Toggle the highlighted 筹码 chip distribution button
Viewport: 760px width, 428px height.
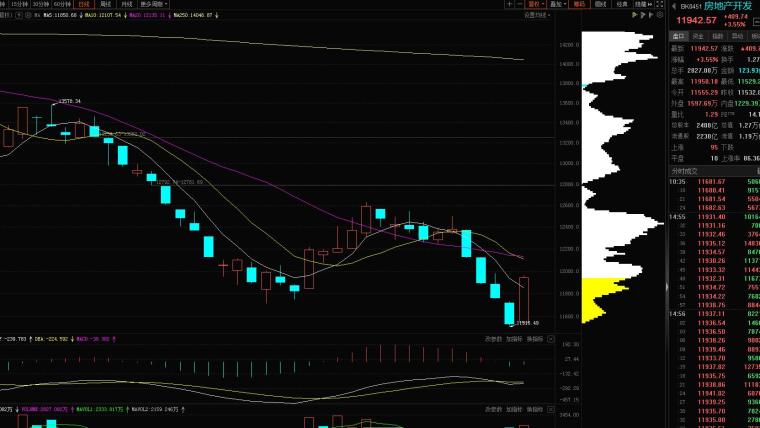tap(578, 5)
